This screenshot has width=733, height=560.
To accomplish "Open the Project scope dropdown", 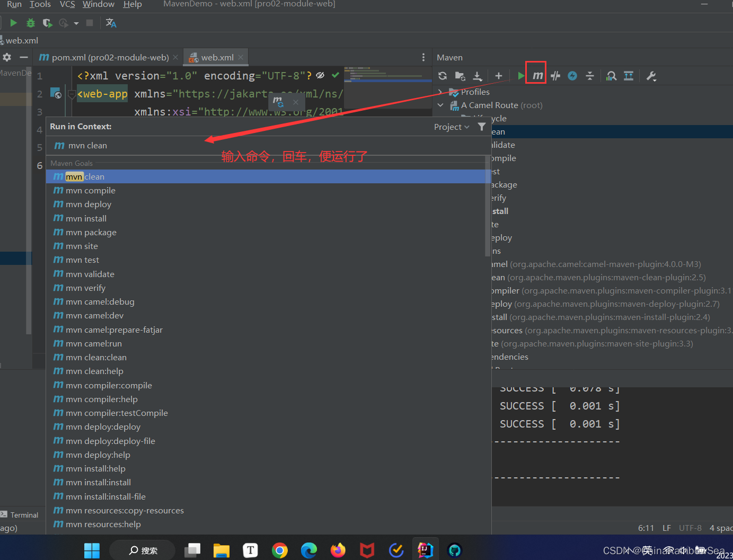I will pyautogui.click(x=452, y=127).
